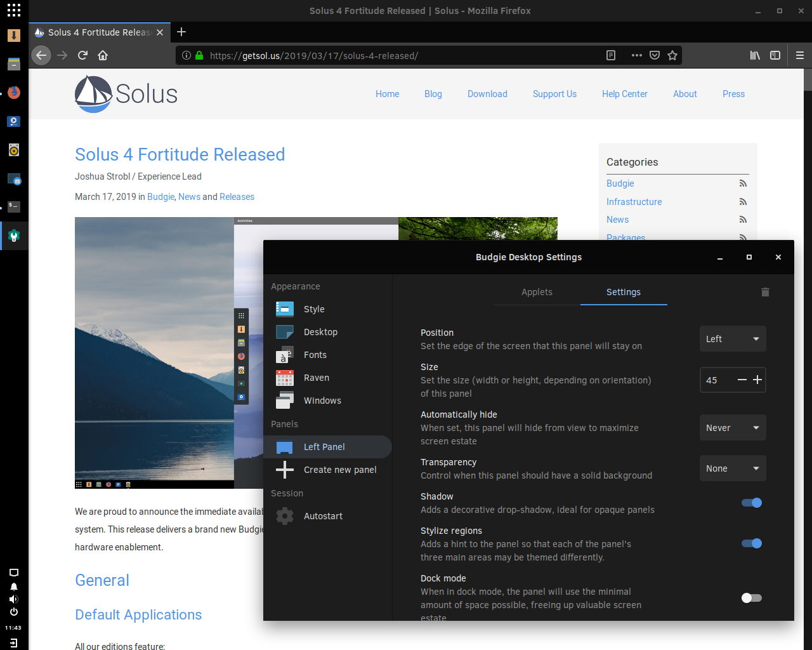Select the Settings tab

point(624,292)
